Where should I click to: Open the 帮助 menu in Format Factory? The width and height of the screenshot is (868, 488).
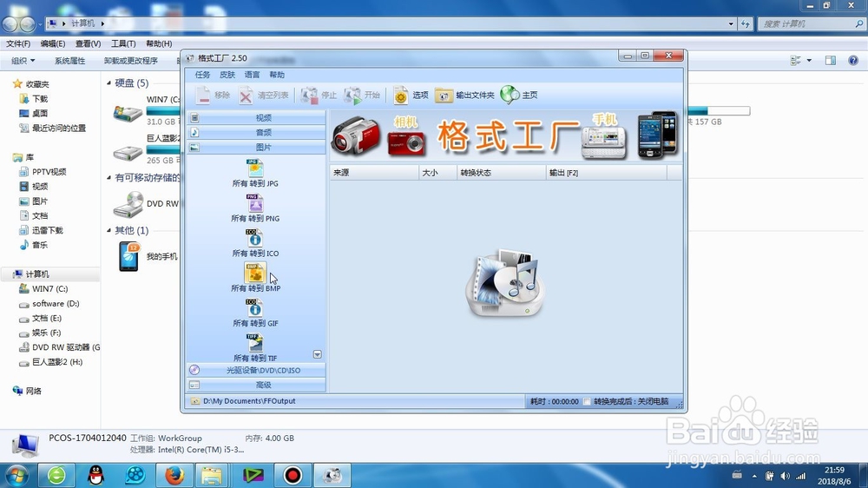click(277, 75)
